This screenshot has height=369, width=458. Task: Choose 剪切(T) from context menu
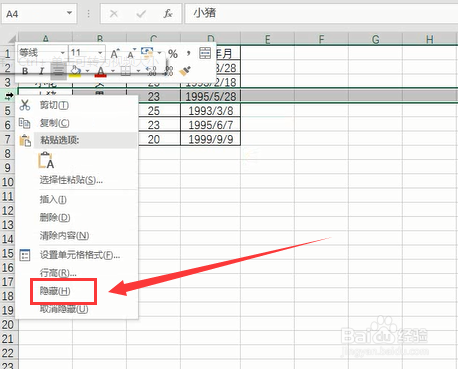tap(77, 105)
